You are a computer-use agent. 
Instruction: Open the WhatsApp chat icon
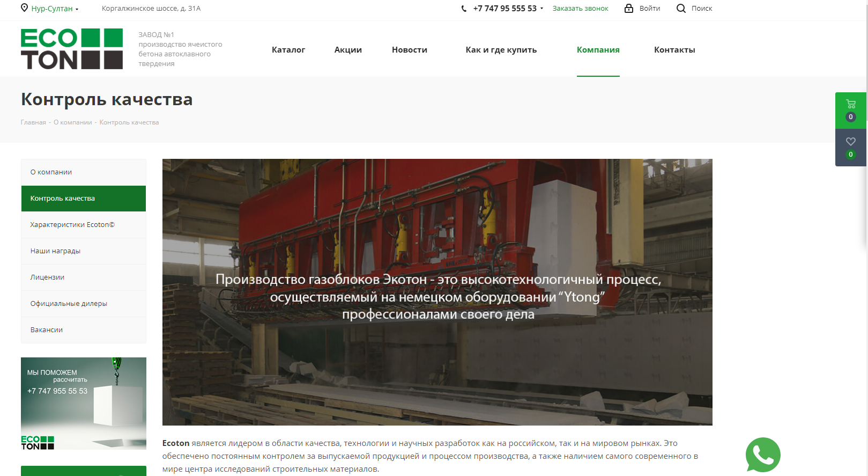pos(763,455)
